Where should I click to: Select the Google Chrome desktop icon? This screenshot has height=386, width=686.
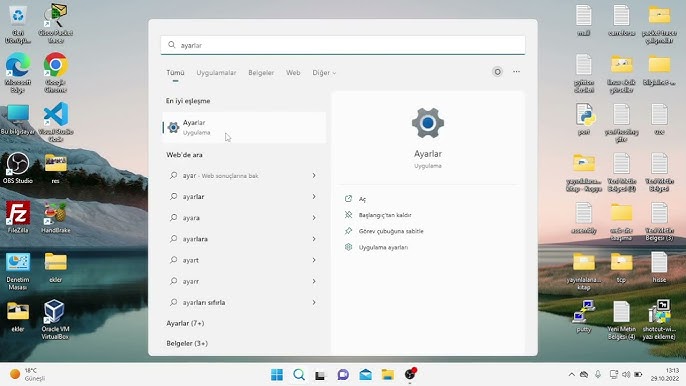pyautogui.click(x=56, y=73)
